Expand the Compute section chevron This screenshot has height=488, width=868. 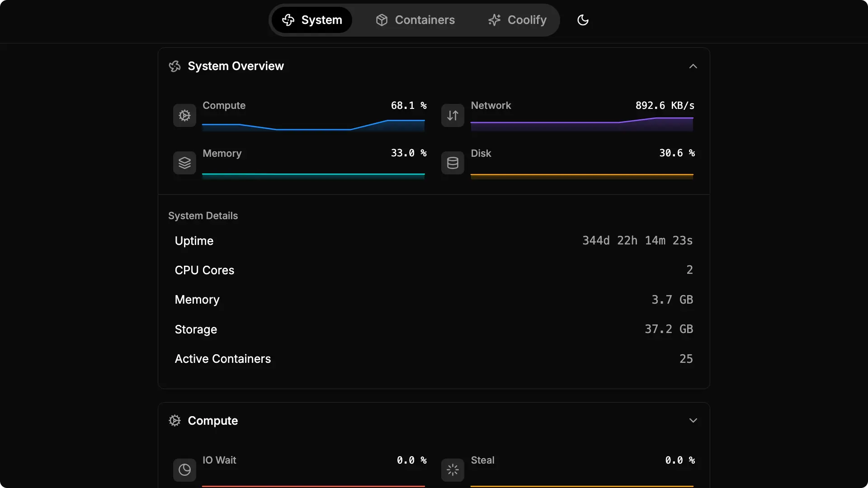click(693, 421)
